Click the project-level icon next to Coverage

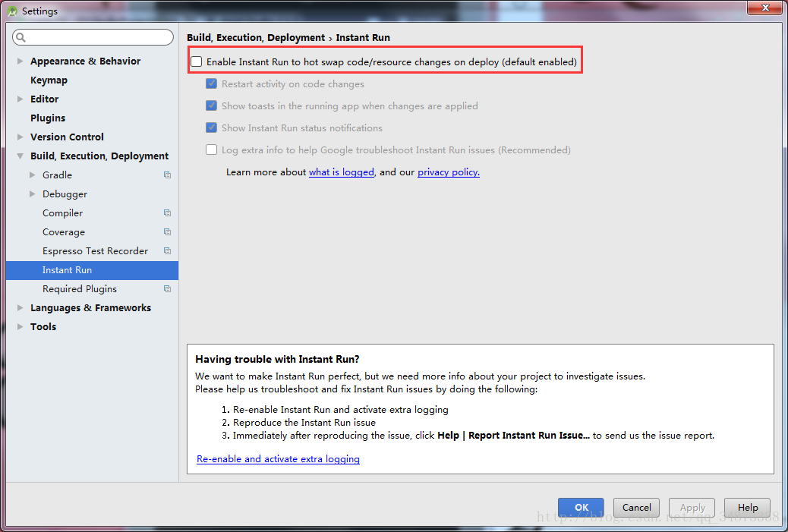point(167,232)
